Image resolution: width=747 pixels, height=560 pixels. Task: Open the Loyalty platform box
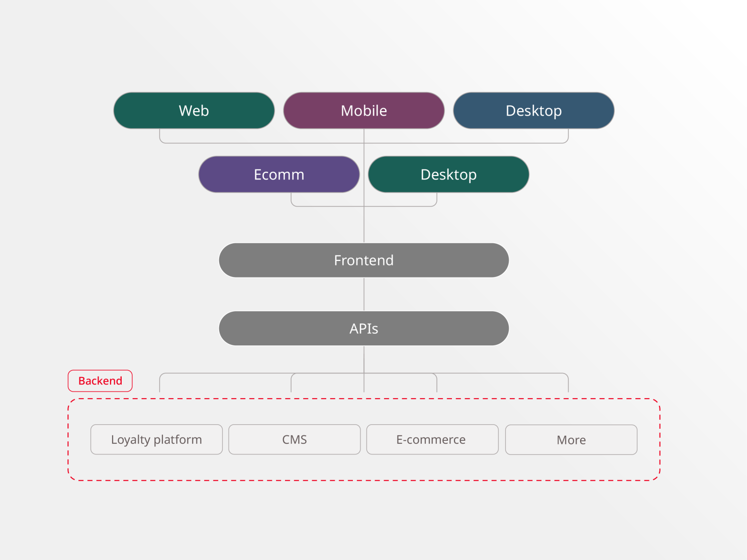click(156, 439)
